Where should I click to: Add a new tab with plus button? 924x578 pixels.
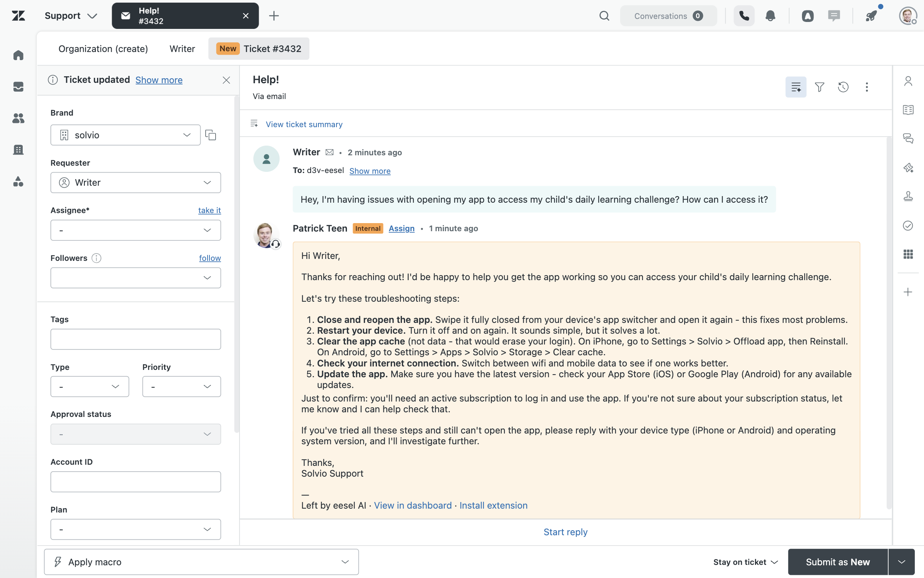[274, 16]
